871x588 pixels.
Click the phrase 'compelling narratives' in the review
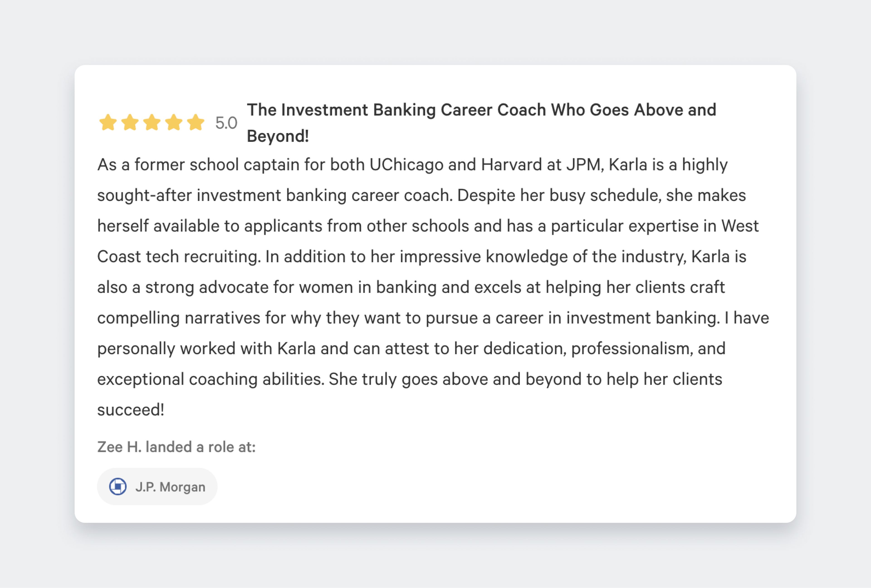click(x=179, y=318)
